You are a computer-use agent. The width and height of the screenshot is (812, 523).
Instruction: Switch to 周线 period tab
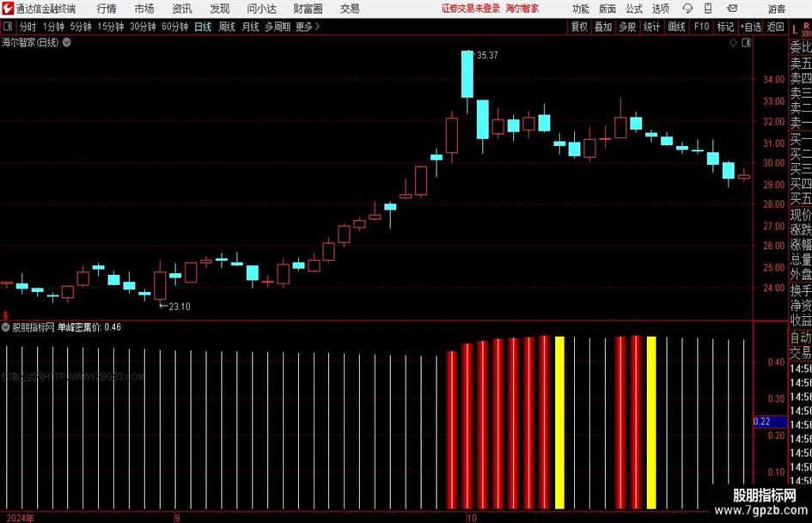coord(227,27)
